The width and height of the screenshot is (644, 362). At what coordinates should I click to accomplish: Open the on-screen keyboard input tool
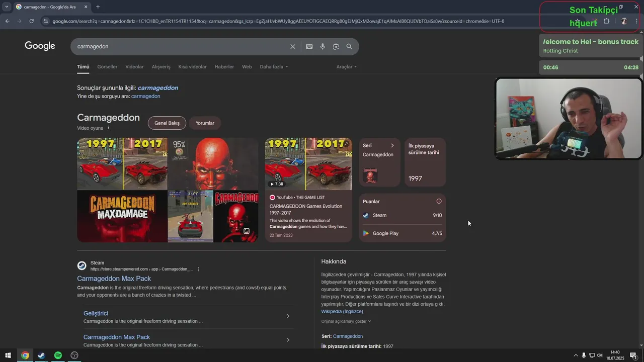(309, 46)
